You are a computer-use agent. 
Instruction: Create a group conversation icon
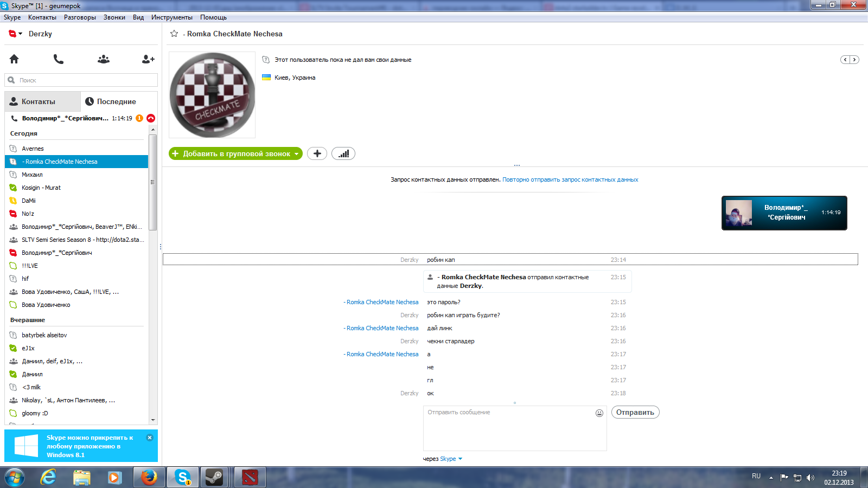[104, 59]
